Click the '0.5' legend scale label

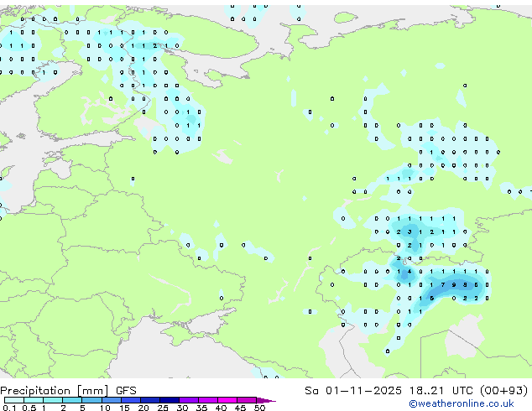[x=29, y=408]
